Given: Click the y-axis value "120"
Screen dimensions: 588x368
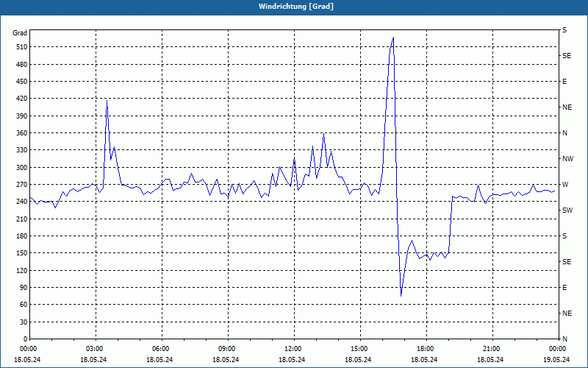Looking at the screenshot, I should coord(21,270).
